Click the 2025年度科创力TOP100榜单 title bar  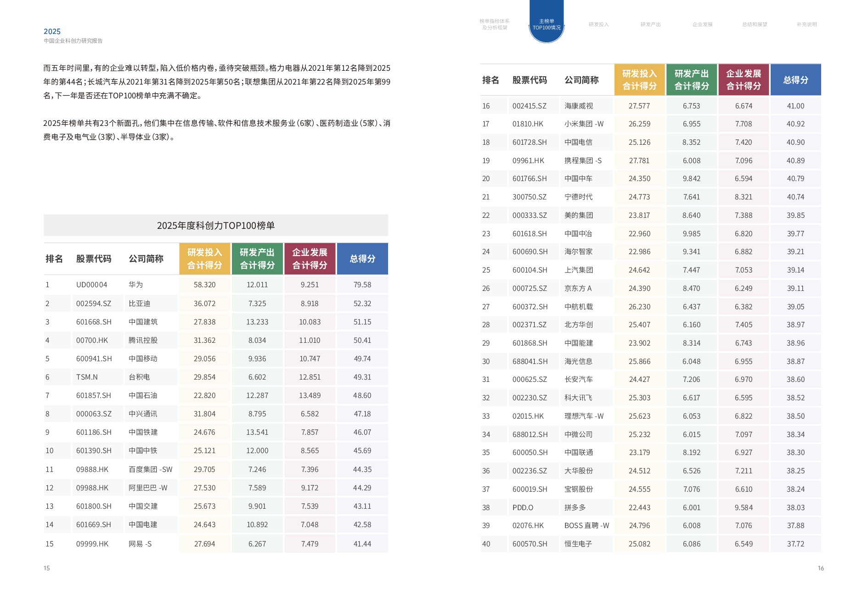tap(216, 226)
